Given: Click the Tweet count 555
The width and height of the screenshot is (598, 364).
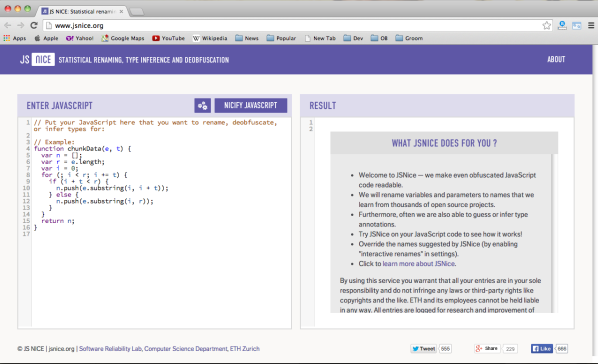Looking at the screenshot, I should (445, 348).
